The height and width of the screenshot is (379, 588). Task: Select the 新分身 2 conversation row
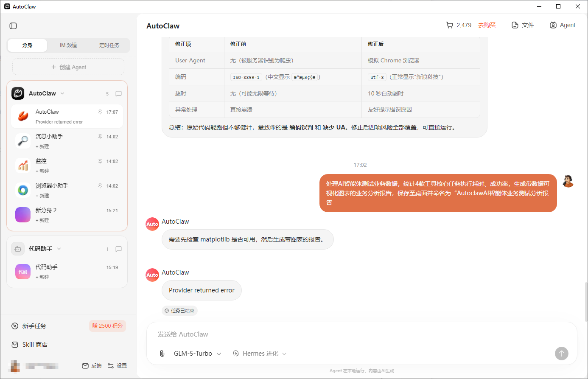coord(67,215)
